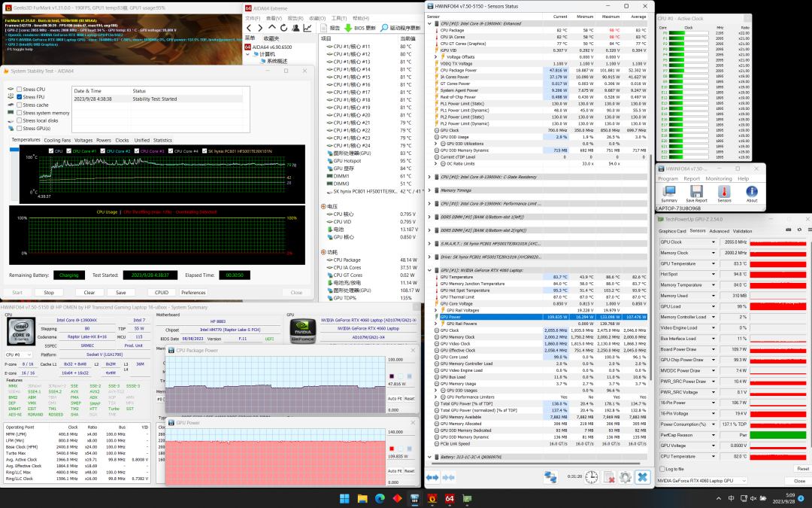Image resolution: width=812 pixels, height=508 pixels.
Task: Click the HWiNFO Save Report floppy icon
Action: (x=696, y=191)
